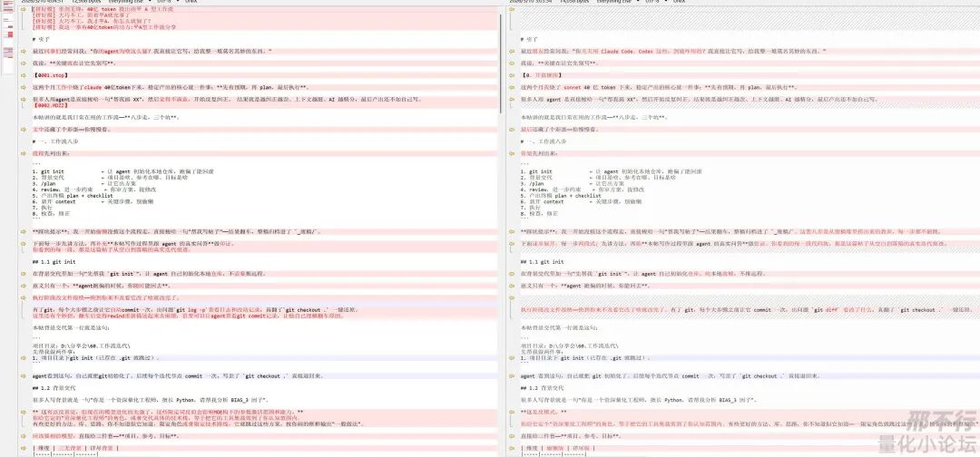Viewport: 980px width, 457px height.
Task: Click '本帖背景交代第一行就是这句' in right pane
Action: click(559, 327)
